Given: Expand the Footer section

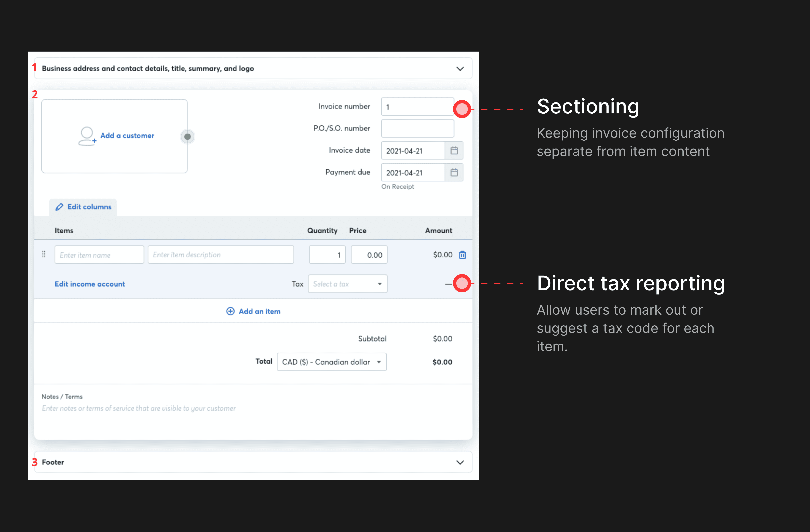Looking at the screenshot, I should pos(460,462).
